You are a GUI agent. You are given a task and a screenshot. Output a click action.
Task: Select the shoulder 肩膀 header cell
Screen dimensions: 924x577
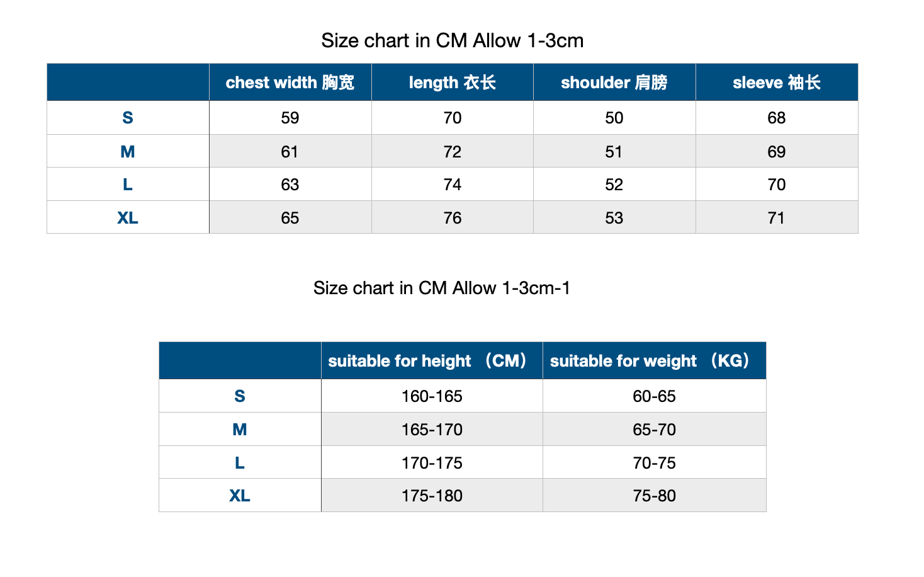pyautogui.click(x=614, y=83)
